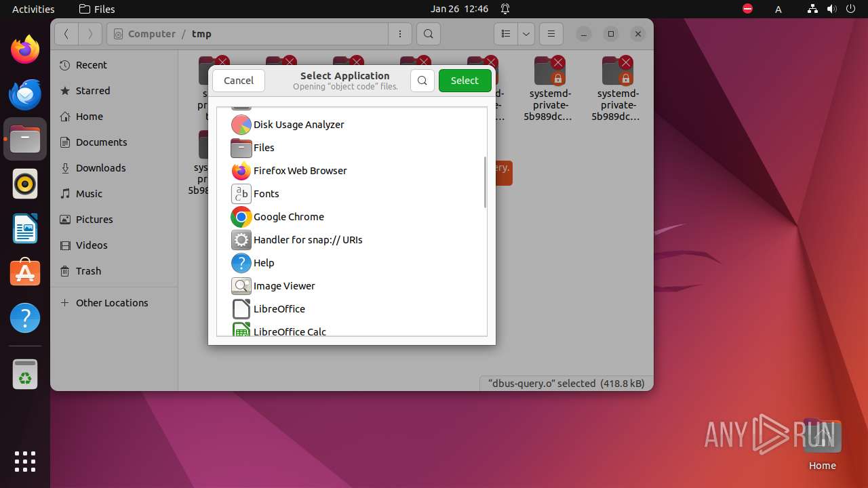
Task: Click the "Google Chrome" list label
Action: [x=289, y=217]
